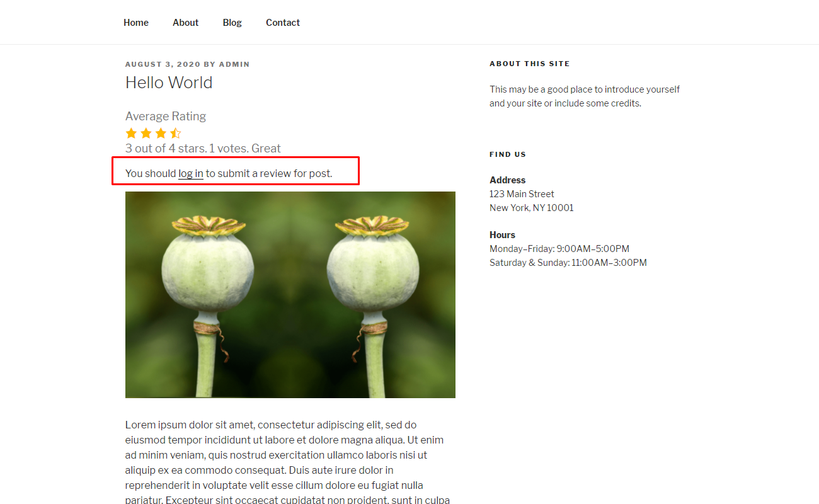
Task: Click the ADMIN author link
Action: coord(234,64)
